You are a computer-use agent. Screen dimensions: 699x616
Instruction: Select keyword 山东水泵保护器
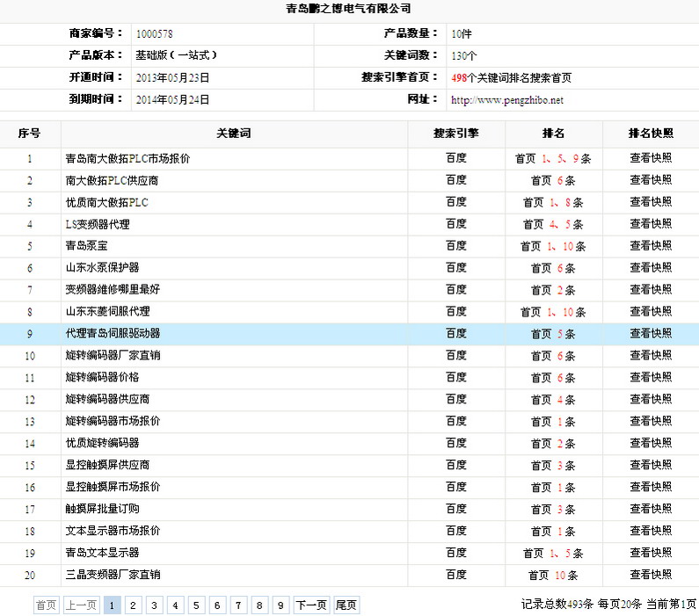tap(103, 267)
